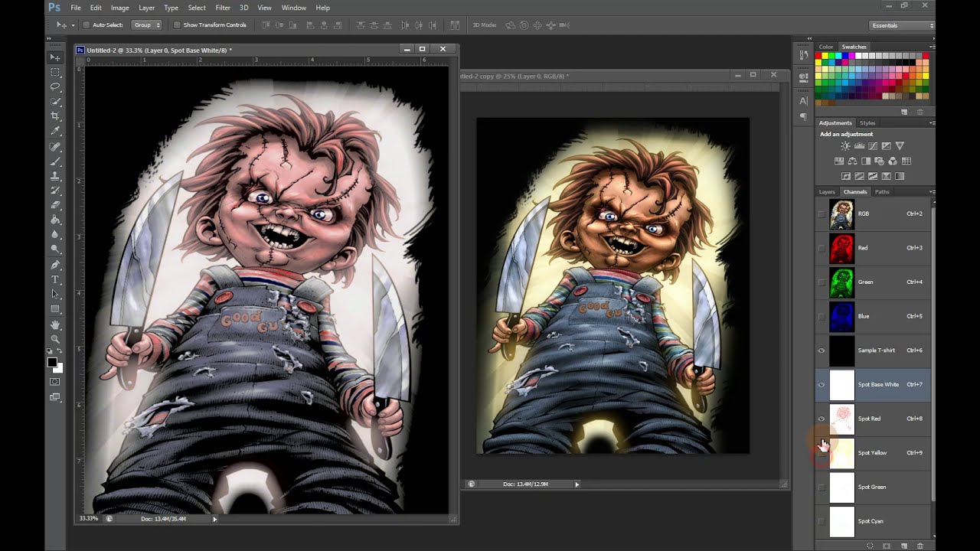
Task: Switch to the Color tab
Action: pyautogui.click(x=826, y=47)
